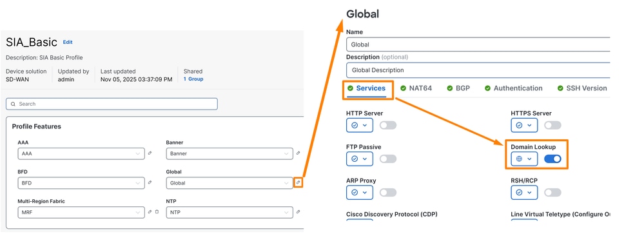This screenshot has height=245, width=644.
Task: Open HTTPS Server scope selector
Action: pos(524,125)
